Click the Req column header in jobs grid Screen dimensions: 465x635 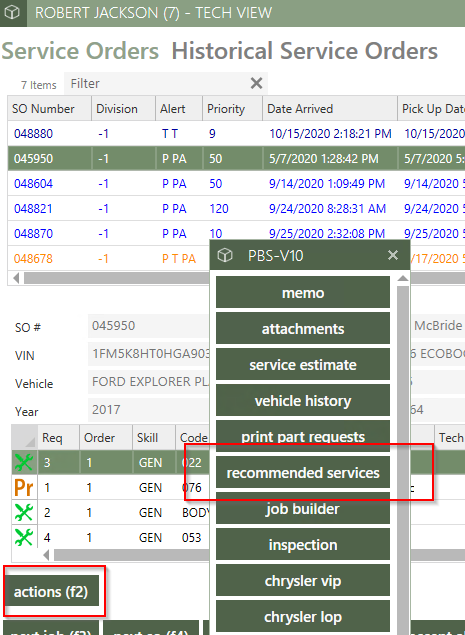click(x=58, y=437)
